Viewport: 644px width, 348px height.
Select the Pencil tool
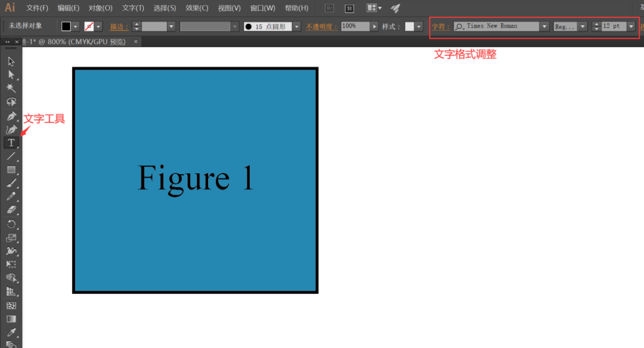coord(11,197)
